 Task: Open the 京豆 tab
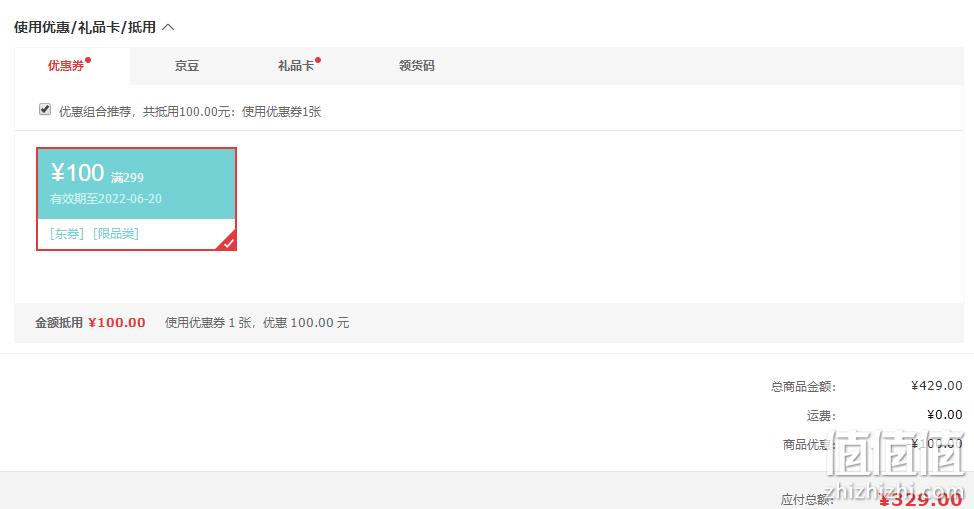click(x=186, y=66)
